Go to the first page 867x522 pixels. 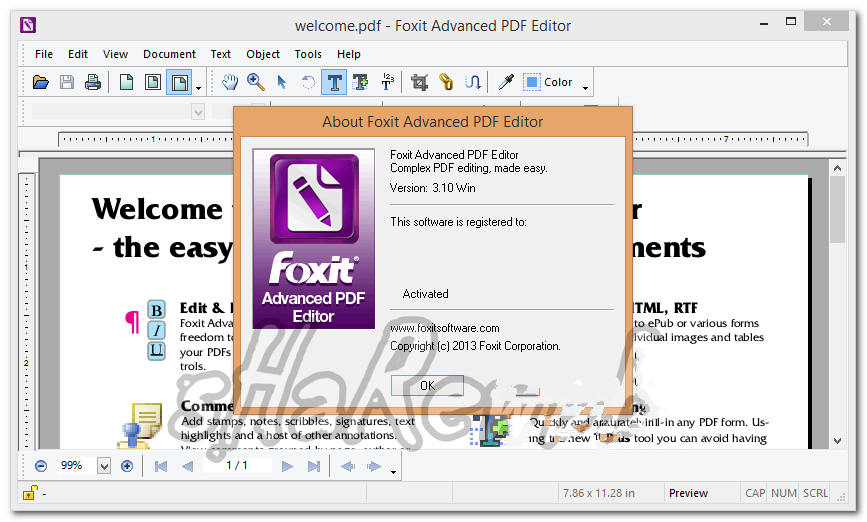161,466
